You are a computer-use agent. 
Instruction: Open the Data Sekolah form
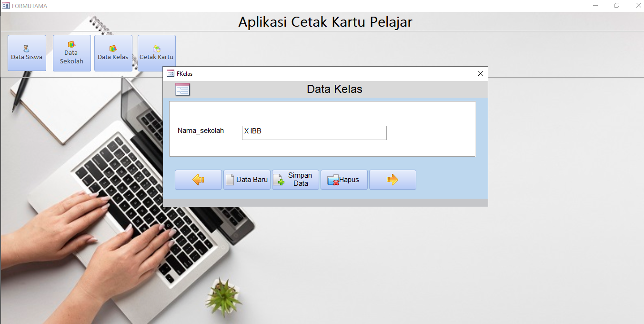[x=71, y=53]
